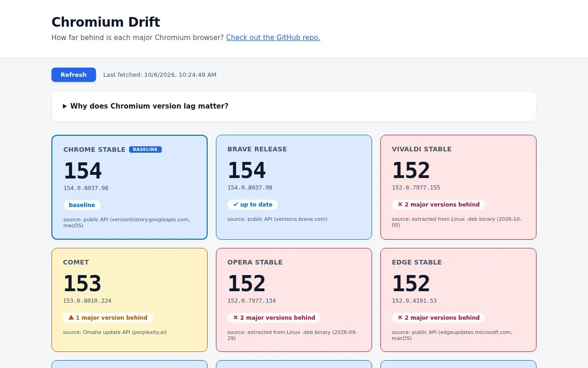Click the big 153 in Comet card
Viewport: 588px width, 368px height.
point(82,284)
